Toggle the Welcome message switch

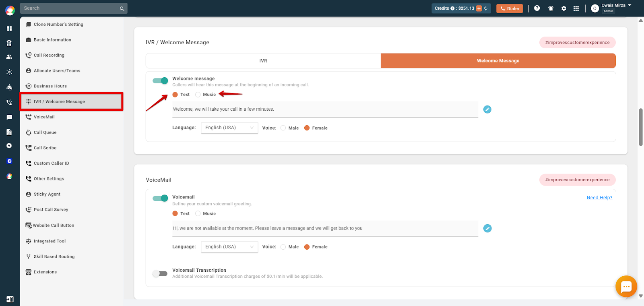pyautogui.click(x=160, y=81)
